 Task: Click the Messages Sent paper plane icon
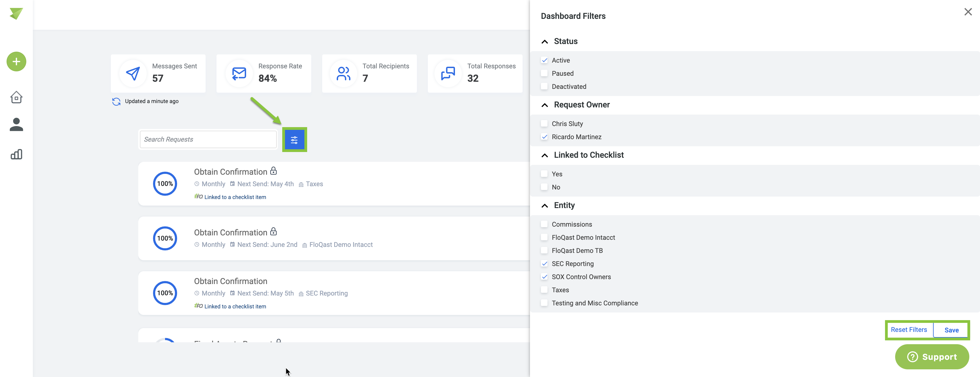[x=133, y=73]
